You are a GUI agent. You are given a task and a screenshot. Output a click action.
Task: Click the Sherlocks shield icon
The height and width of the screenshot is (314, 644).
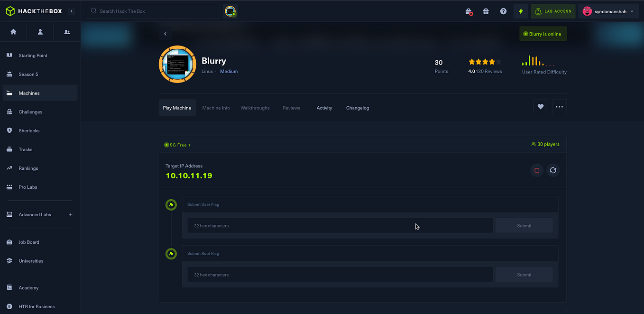[x=9, y=130]
